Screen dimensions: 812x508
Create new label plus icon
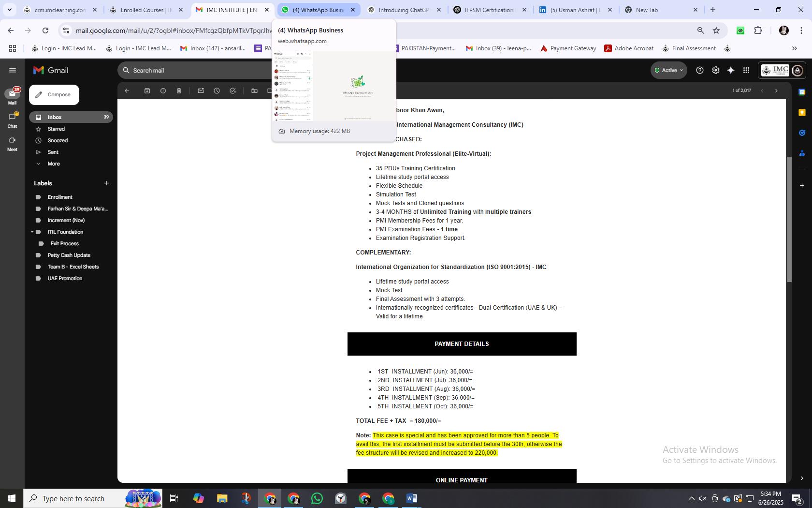tap(106, 183)
